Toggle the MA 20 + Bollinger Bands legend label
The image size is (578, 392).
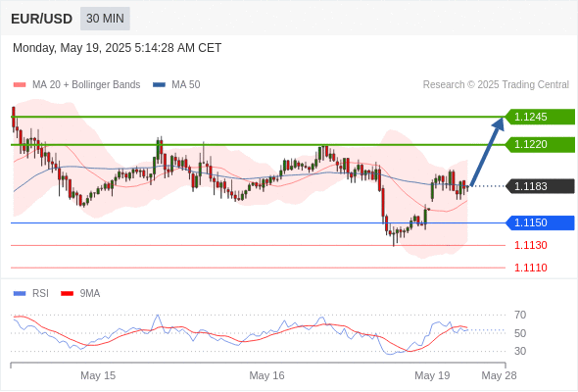86,85
